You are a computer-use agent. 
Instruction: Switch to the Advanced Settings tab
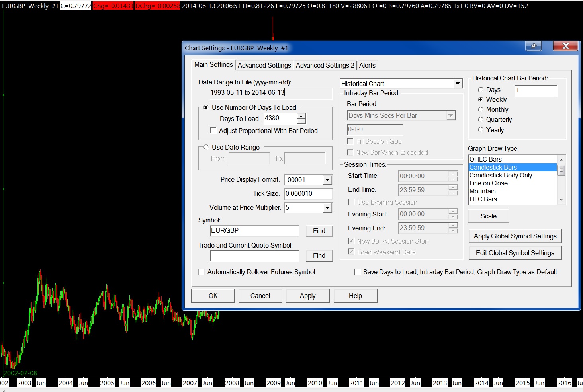(x=264, y=65)
